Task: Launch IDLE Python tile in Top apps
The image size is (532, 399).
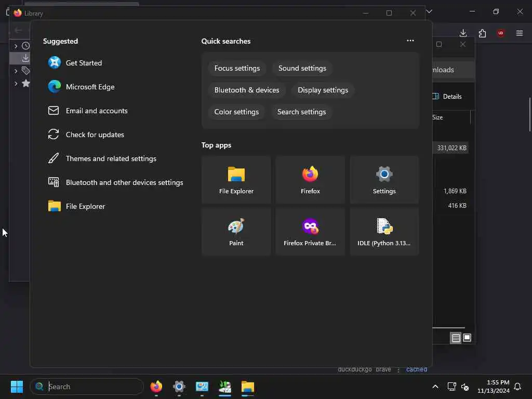Action: [384, 232]
